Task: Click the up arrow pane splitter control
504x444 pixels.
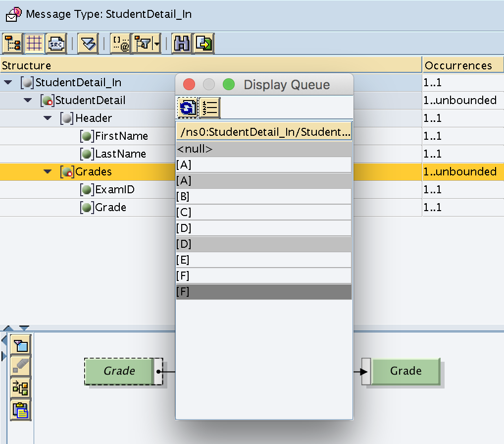Action: 8,328
